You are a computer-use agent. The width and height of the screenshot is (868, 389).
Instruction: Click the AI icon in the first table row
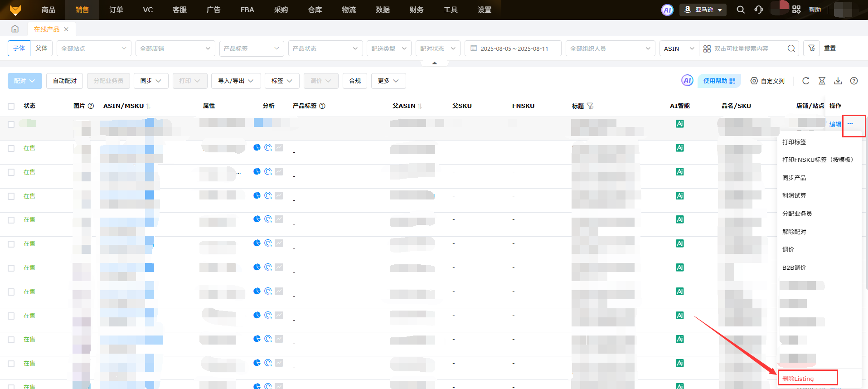tap(679, 124)
